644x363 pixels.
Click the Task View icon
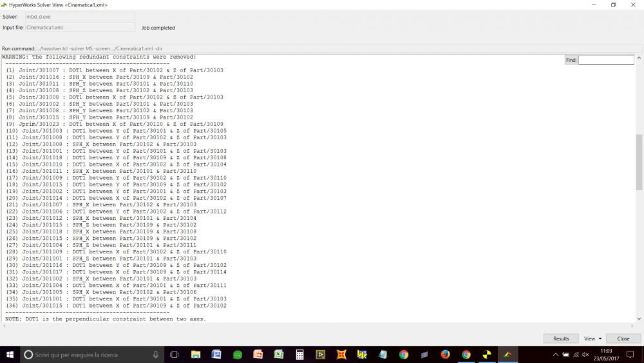[174, 355]
